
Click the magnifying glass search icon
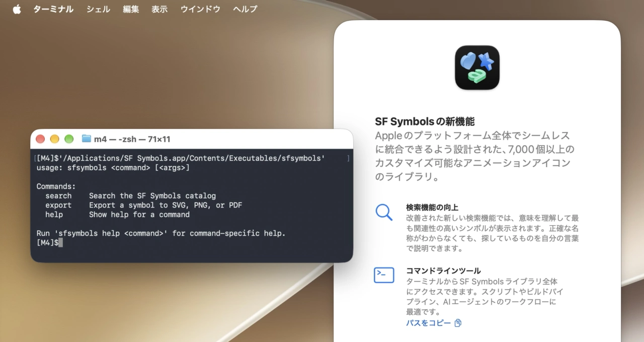click(384, 212)
